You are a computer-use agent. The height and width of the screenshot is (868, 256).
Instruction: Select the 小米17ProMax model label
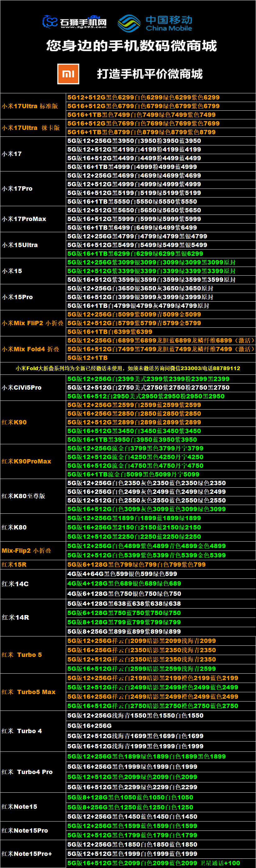click(24, 219)
